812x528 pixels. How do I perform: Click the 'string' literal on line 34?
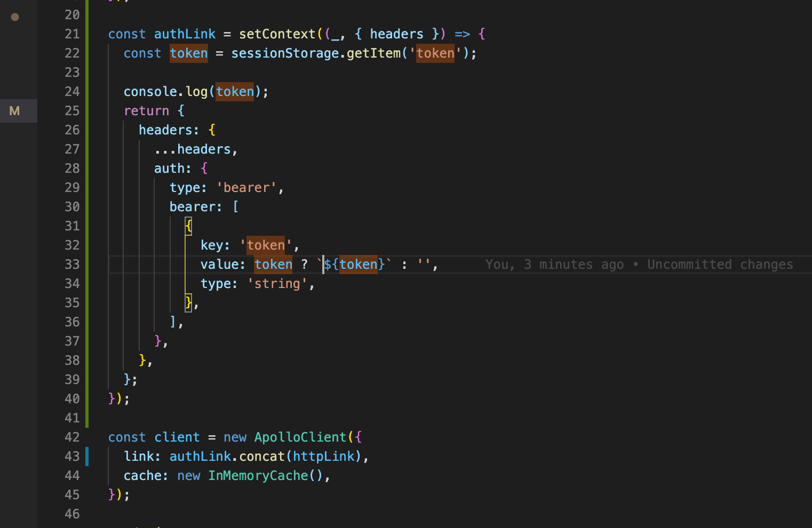[x=277, y=284]
